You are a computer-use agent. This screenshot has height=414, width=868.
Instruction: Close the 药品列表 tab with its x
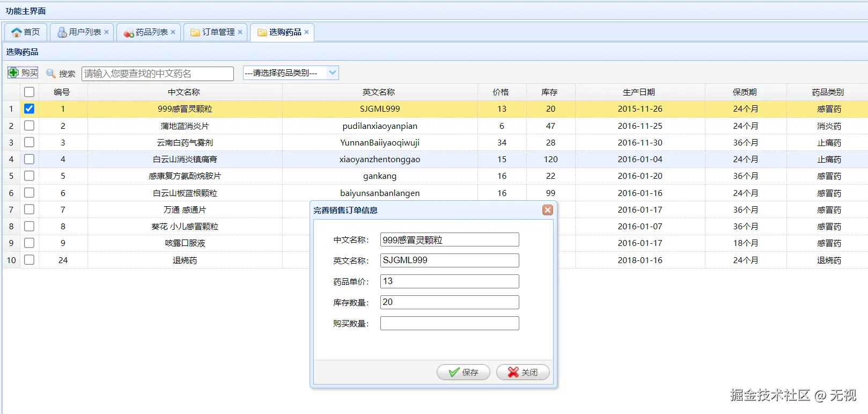[173, 32]
